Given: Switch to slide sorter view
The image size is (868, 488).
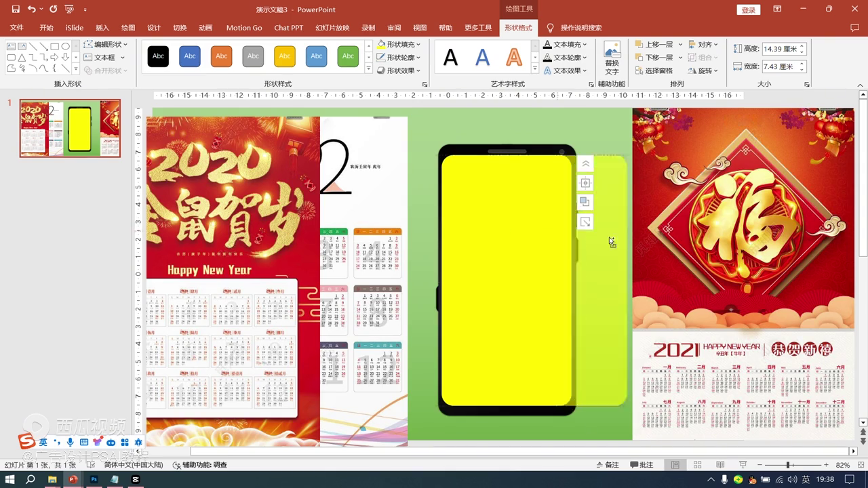Looking at the screenshot, I should [x=697, y=465].
